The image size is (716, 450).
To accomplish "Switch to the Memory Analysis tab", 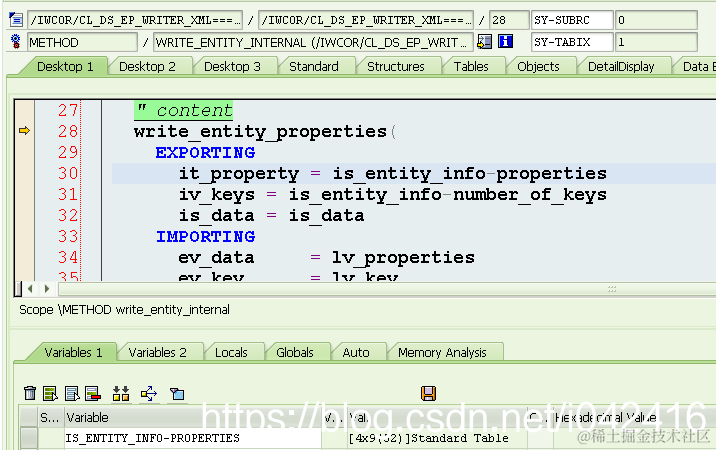I will (x=442, y=352).
